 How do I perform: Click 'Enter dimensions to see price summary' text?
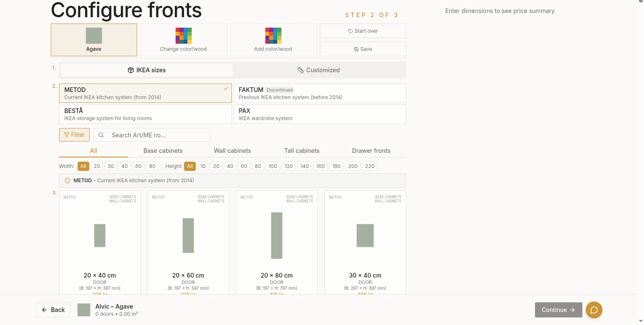pos(500,11)
